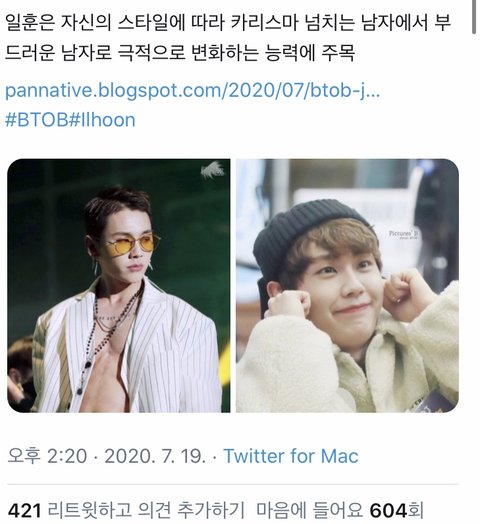Click the feather watermark icon on left photo

213,170
